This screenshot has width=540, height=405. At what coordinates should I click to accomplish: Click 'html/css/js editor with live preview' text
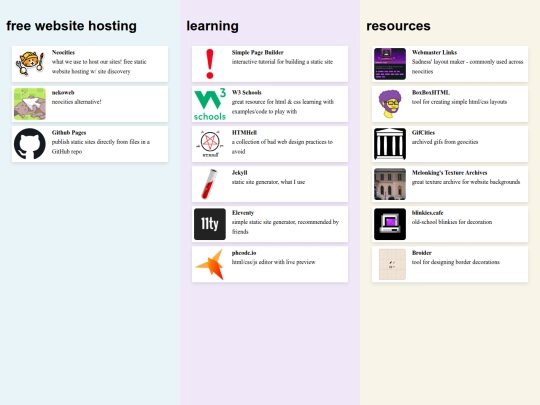273,262
